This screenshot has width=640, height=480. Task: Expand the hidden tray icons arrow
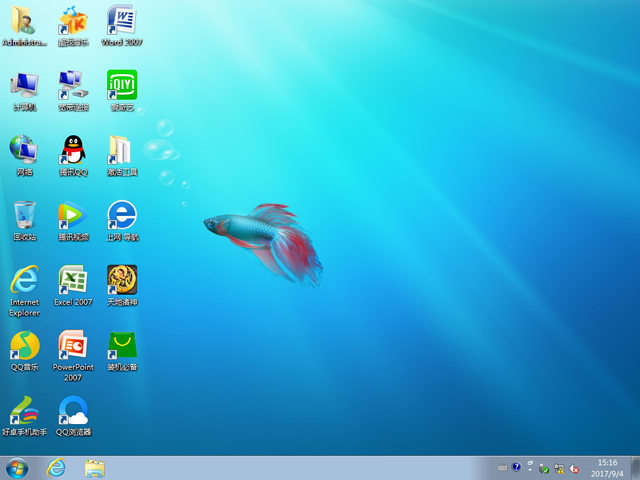pyautogui.click(x=530, y=468)
